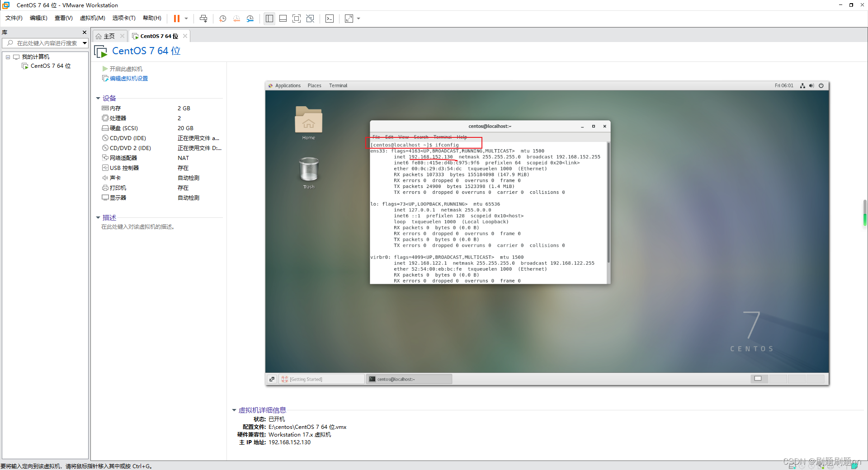Screen dimensions: 868x470
Task: Enter full screen mode
Action: (297, 19)
